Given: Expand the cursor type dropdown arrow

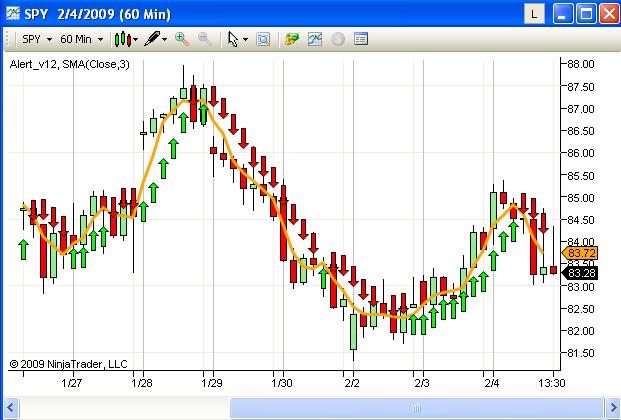Looking at the screenshot, I should [246, 39].
